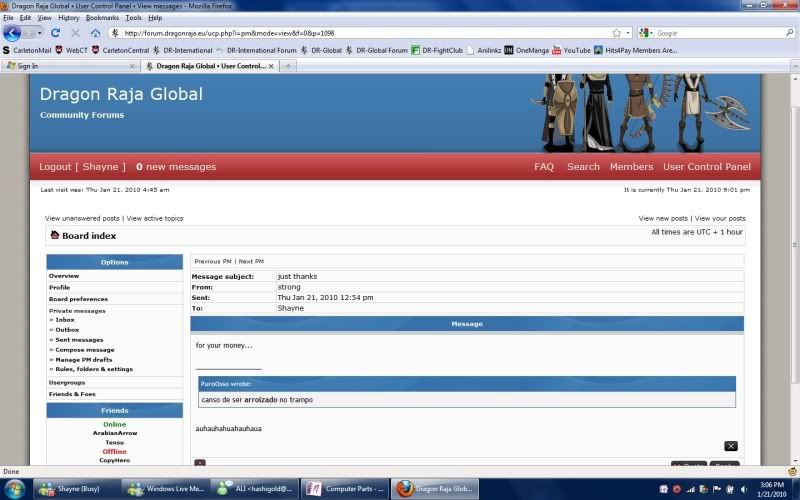
Task: Close the Sign In tab
Action: 132,66
